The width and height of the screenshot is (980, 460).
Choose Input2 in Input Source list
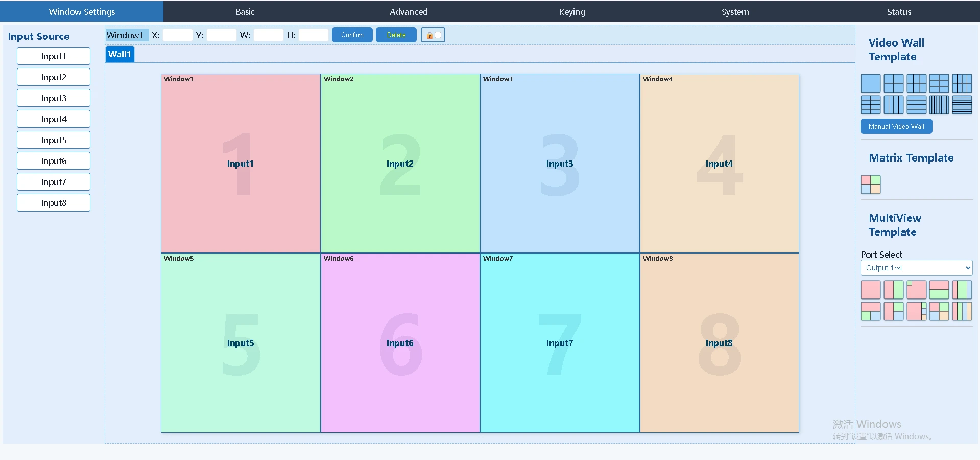pos(54,77)
